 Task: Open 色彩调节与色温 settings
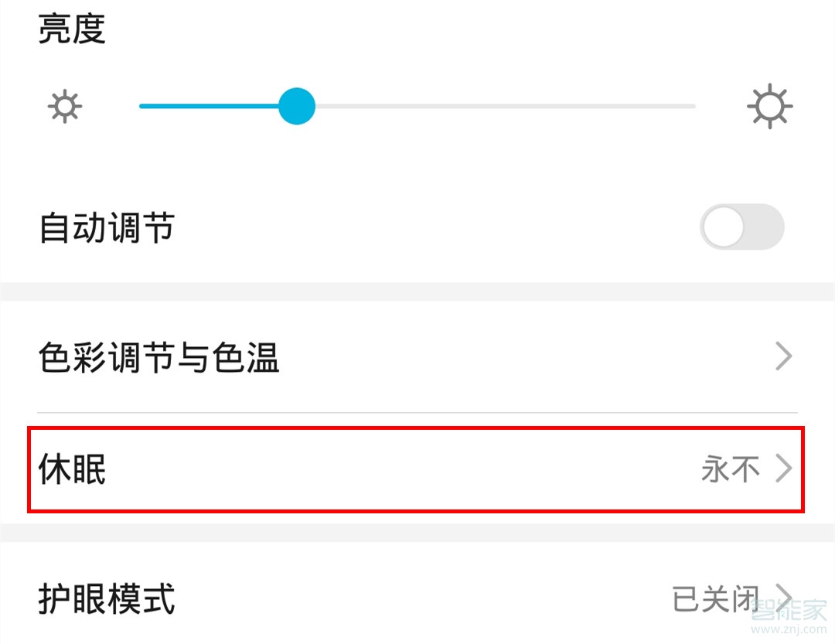pos(158,357)
